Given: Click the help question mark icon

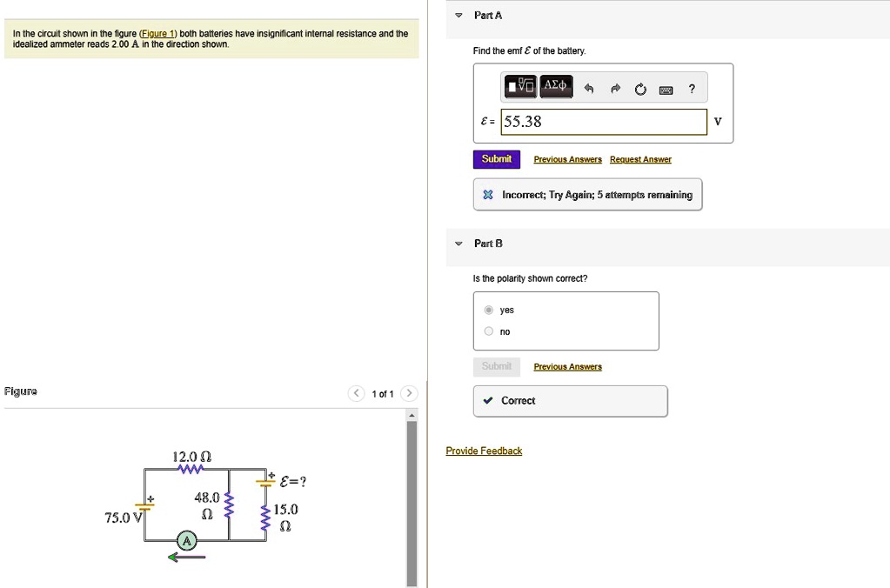Looking at the screenshot, I should point(692,86).
